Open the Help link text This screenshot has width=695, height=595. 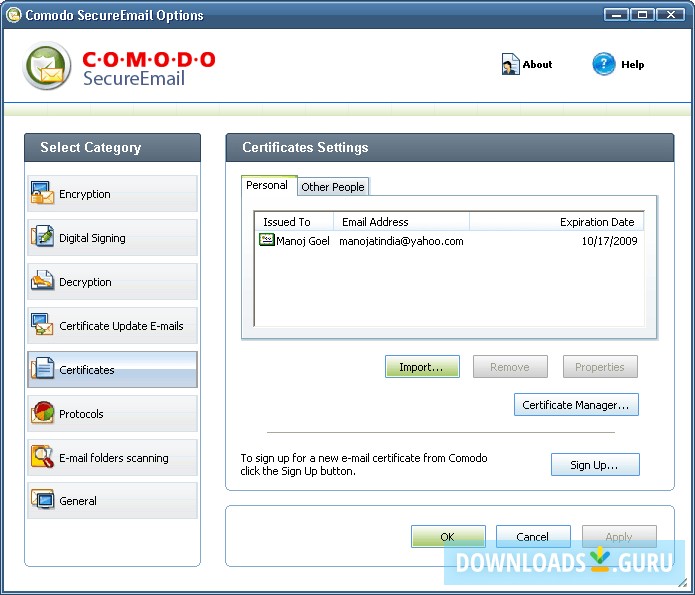point(633,64)
